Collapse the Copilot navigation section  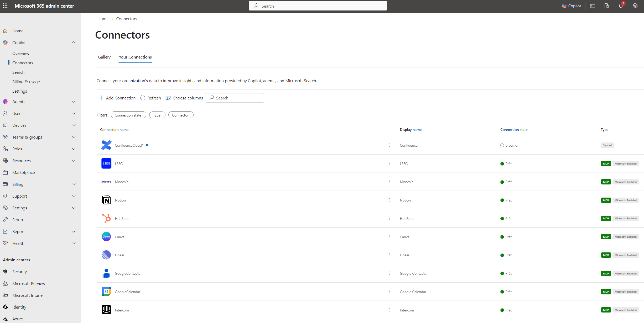(74, 43)
